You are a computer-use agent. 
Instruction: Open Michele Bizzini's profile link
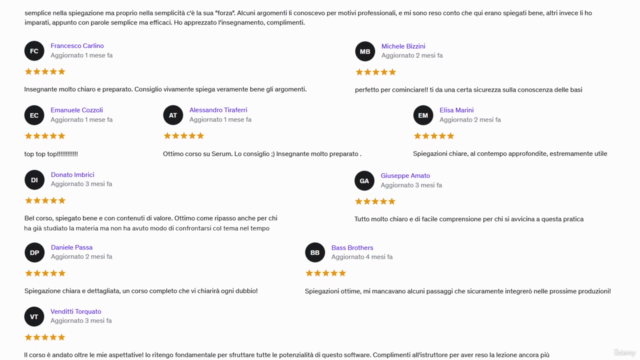pos(403,46)
